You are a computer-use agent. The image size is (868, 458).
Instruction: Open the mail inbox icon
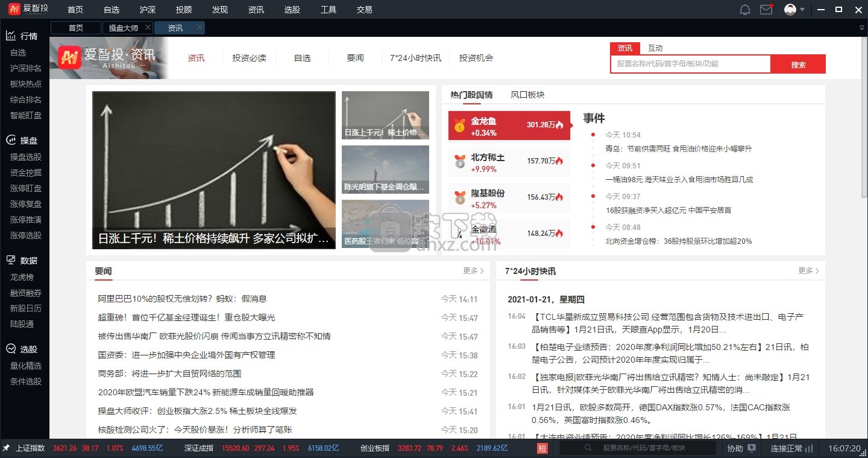[x=766, y=10]
